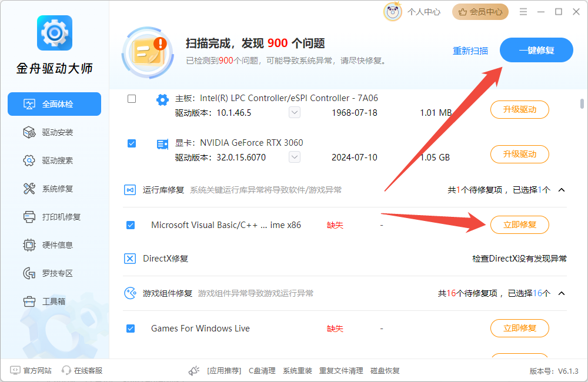
Task: Click the 1.05 GB driver size
Action: 435,158
